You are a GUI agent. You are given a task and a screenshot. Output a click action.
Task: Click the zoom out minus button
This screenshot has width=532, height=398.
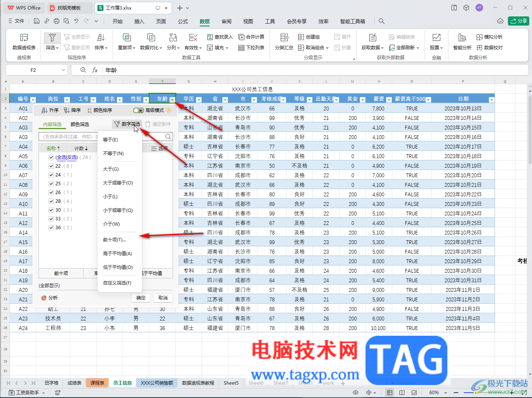click(x=456, y=392)
